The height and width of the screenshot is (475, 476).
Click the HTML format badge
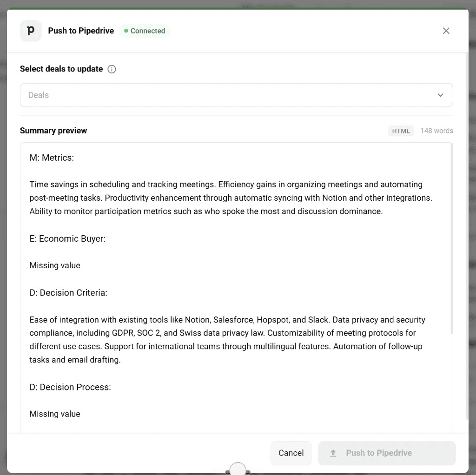click(401, 131)
